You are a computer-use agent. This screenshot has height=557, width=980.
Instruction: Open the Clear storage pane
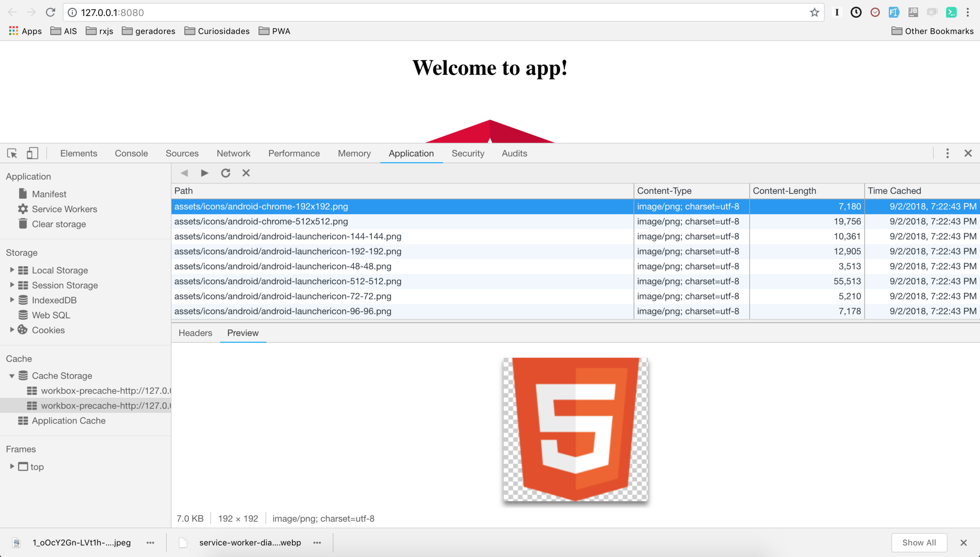click(59, 224)
